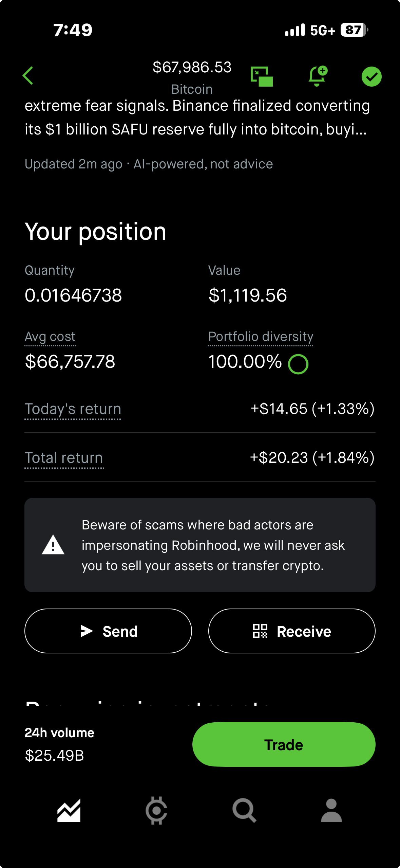This screenshot has width=400, height=868.
Task: Open the Portfolio diversity explanation
Action: (x=261, y=337)
